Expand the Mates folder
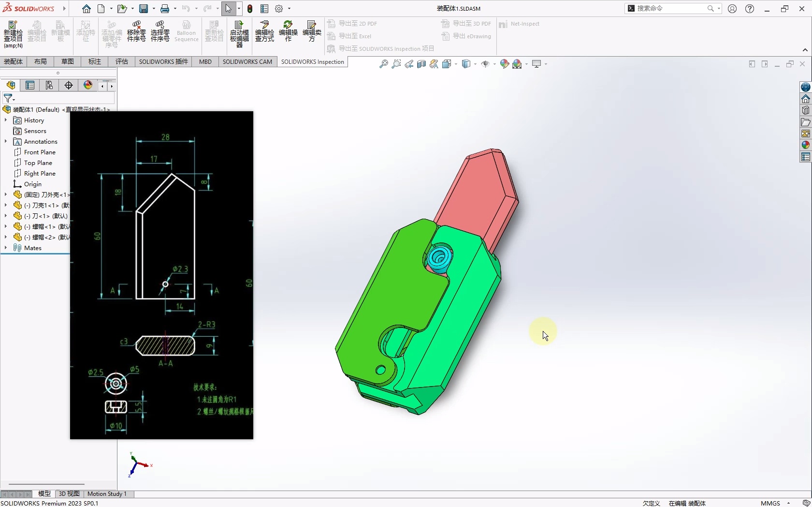Image resolution: width=812 pixels, height=507 pixels. 6,248
